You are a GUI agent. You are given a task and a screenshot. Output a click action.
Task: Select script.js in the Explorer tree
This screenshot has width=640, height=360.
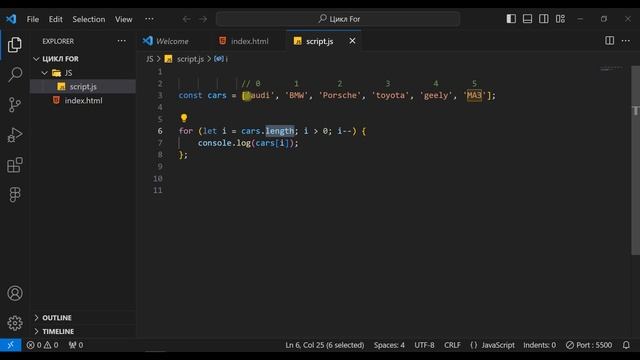[83, 87]
